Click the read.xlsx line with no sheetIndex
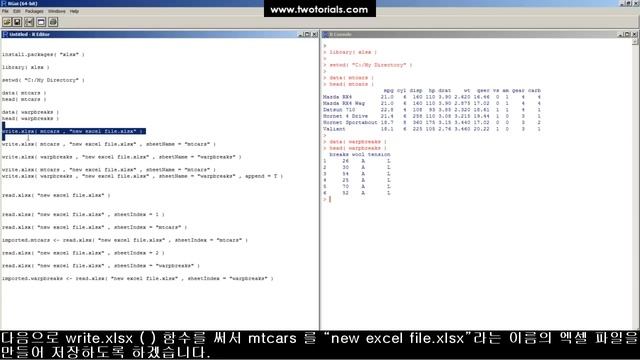The width and height of the screenshot is (640, 360). click(x=56, y=195)
